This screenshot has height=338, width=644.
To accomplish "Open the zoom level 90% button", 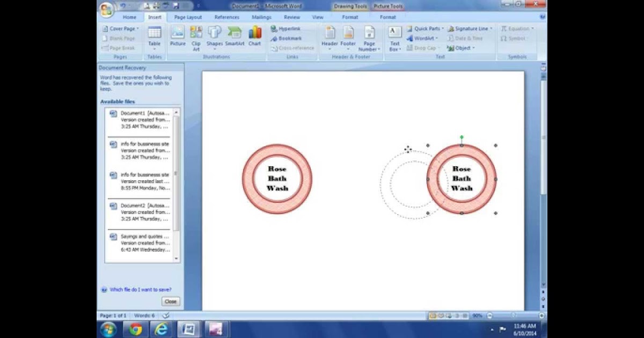I will pyautogui.click(x=477, y=316).
